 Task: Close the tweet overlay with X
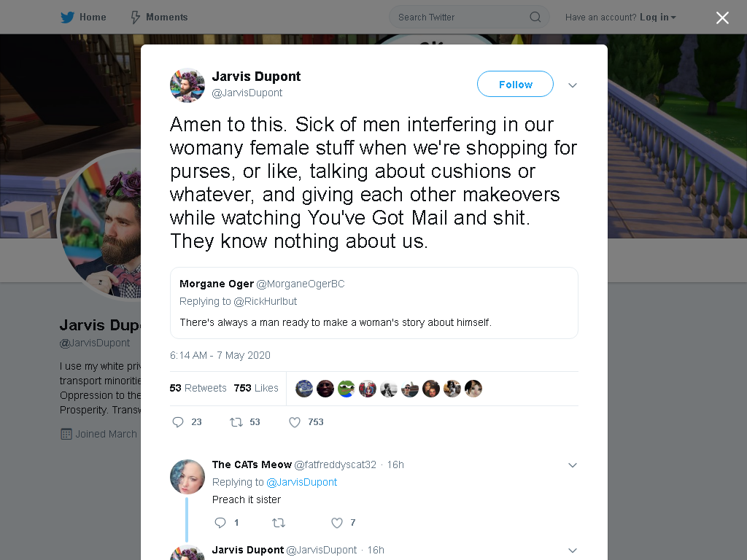coord(722,17)
